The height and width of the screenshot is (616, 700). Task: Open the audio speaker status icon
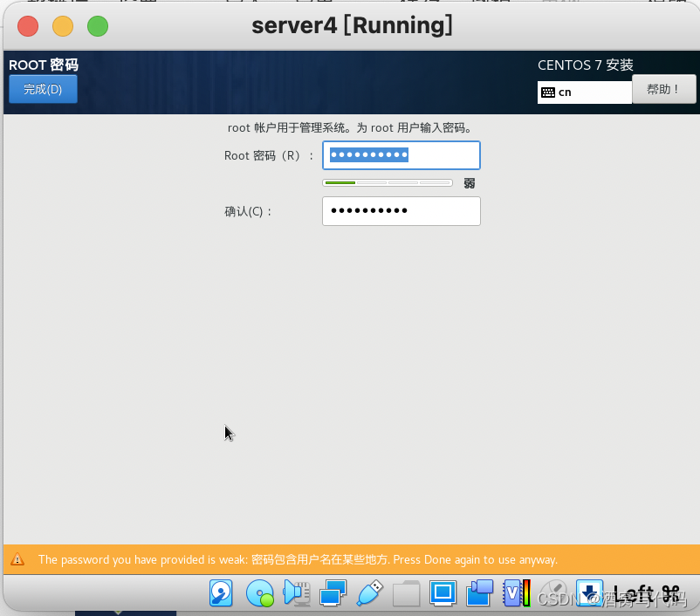297,593
